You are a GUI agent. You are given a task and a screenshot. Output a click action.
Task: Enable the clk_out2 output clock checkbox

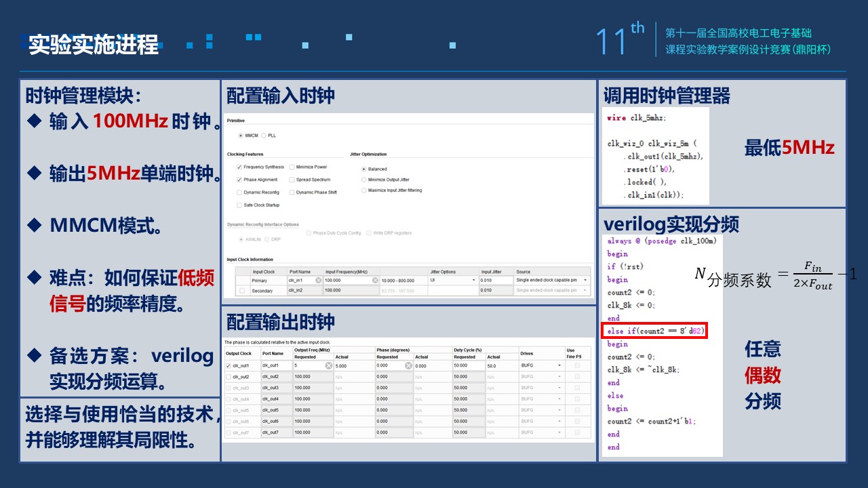click(229, 376)
